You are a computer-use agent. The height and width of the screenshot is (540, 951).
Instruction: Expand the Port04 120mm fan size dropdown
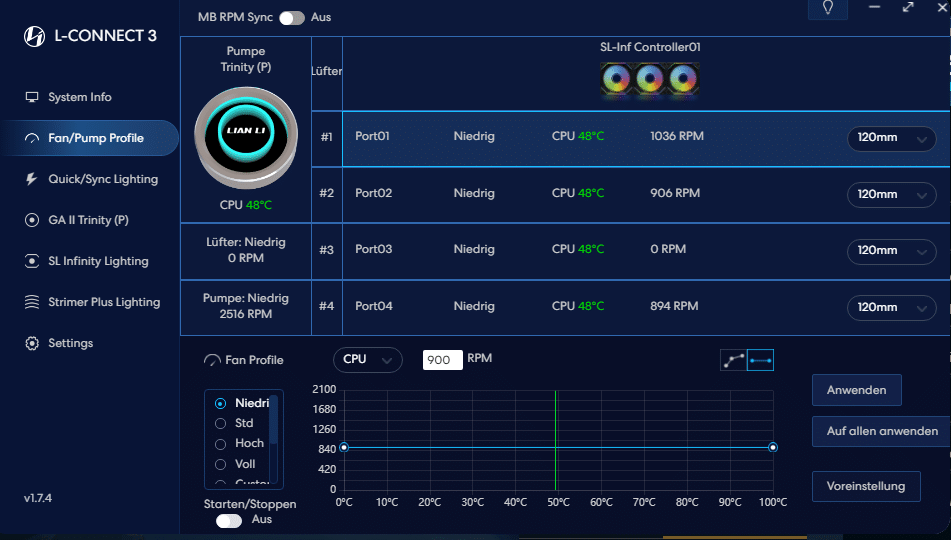pyautogui.click(x=891, y=307)
